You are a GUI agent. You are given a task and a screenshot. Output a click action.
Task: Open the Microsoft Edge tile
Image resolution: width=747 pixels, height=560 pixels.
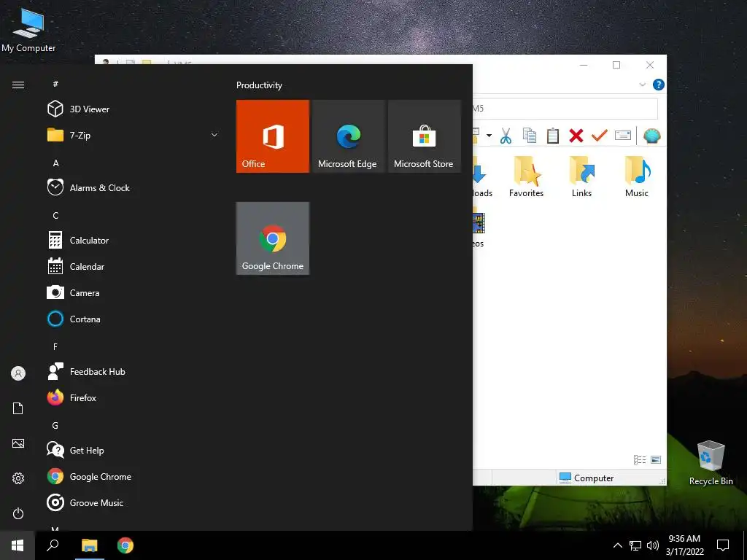point(349,136)
